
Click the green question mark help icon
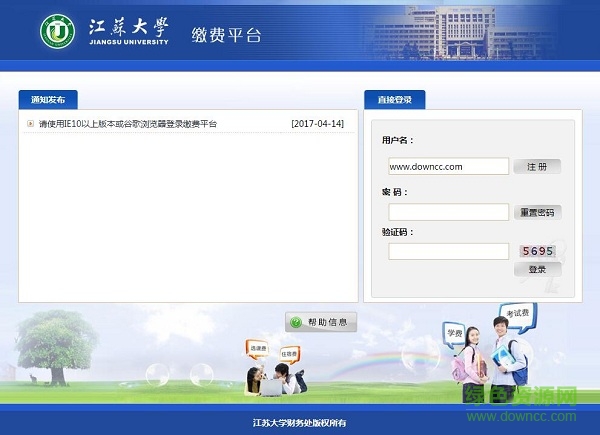pos(296,323)
